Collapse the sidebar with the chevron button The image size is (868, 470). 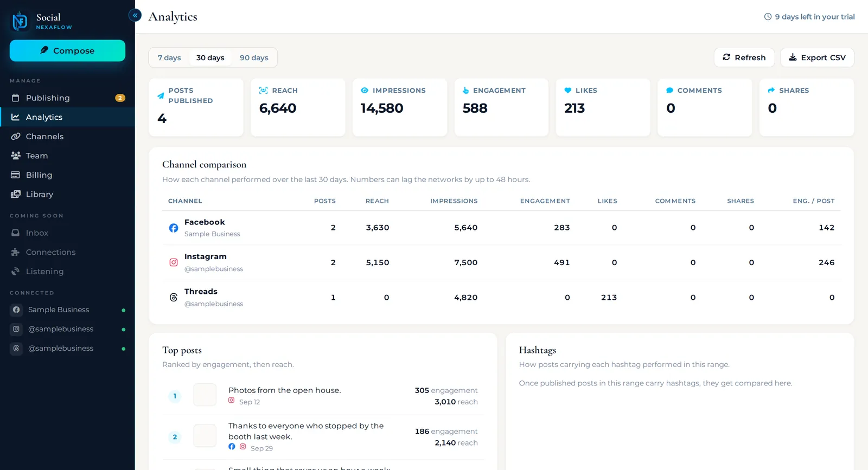(135, 15)
